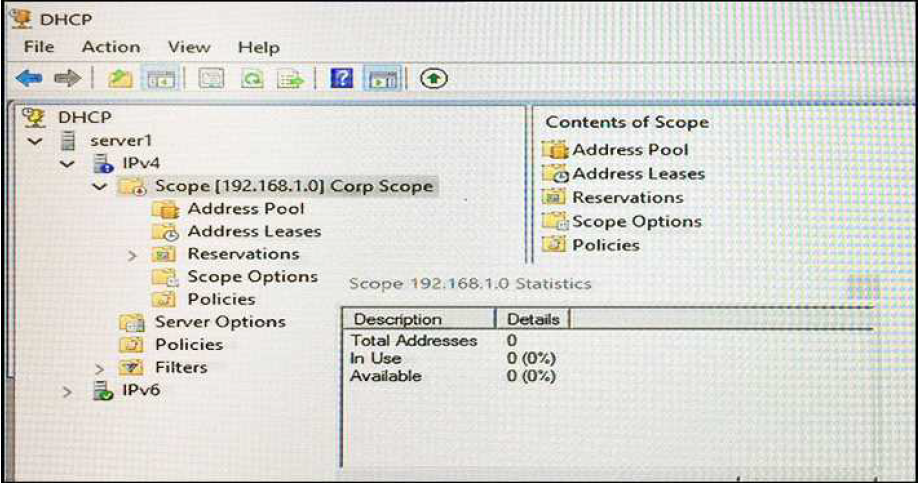The image size is (918, 483).
Task: Click the Corp Scope folder icon
Action: click(132, 187)
